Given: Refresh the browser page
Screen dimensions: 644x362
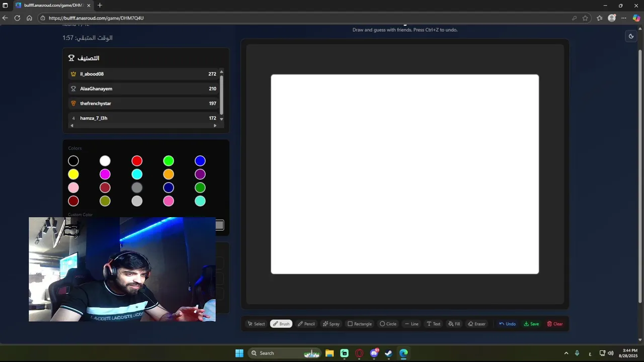Looking at the screenshot, I should click(x=17, y=18).
